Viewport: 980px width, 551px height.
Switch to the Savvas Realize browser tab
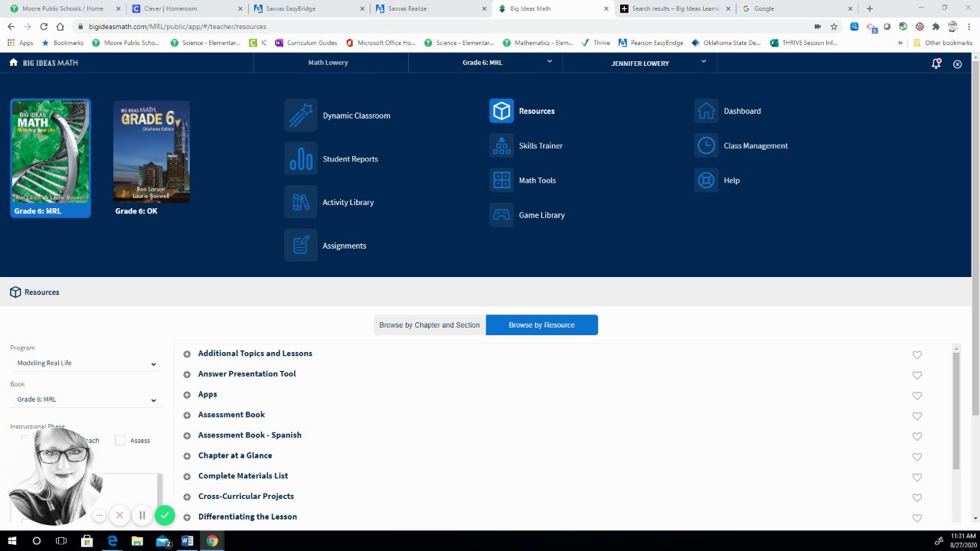[x=429, y=8]
